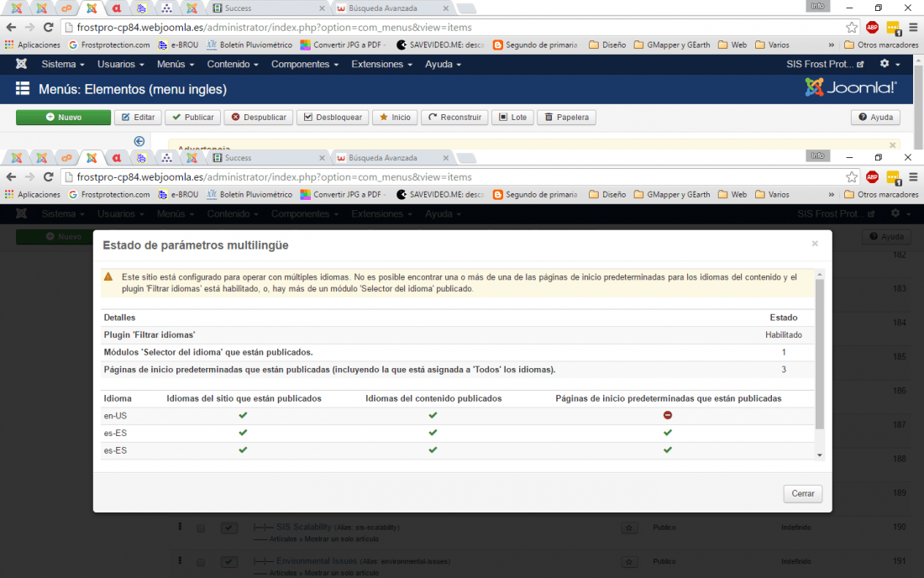Expand the Menús dropdown in the upper window
The image size is (924, 578).
tap(175, 64)
